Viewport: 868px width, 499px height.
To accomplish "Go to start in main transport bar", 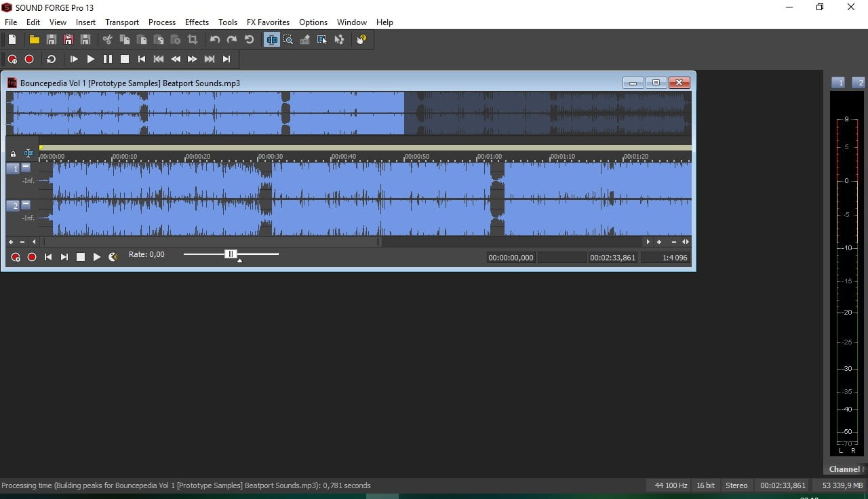I will click(x=142, y=59).
